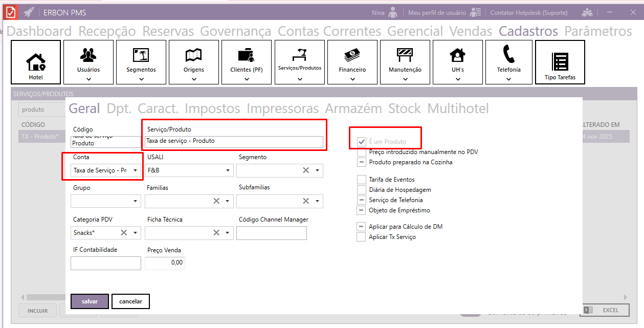Click the Usuários people icon
644x328 pixels.
click(x=88, y=54)
